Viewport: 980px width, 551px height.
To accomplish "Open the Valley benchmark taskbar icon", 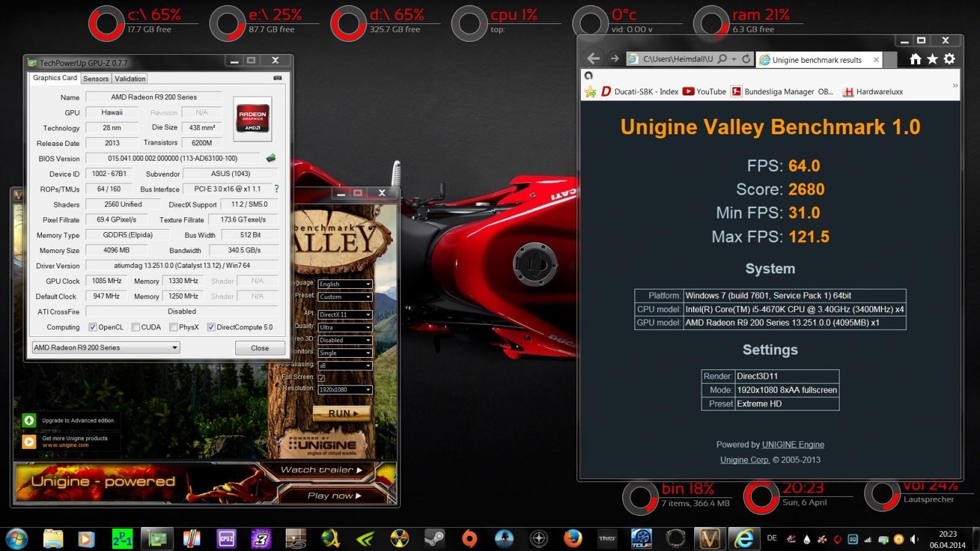I will coord(709,539).
